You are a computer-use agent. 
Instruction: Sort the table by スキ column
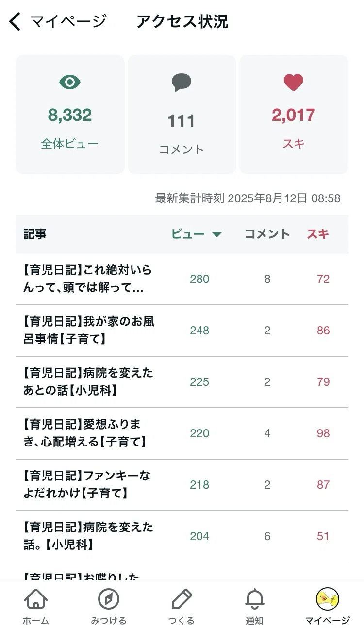click(x=318, y=234)
